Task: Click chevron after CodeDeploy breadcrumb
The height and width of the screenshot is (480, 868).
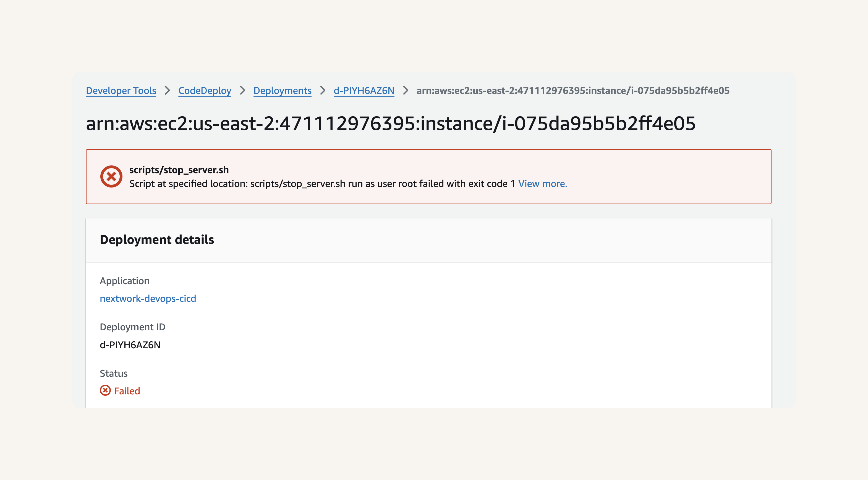Action: [242, 91]
